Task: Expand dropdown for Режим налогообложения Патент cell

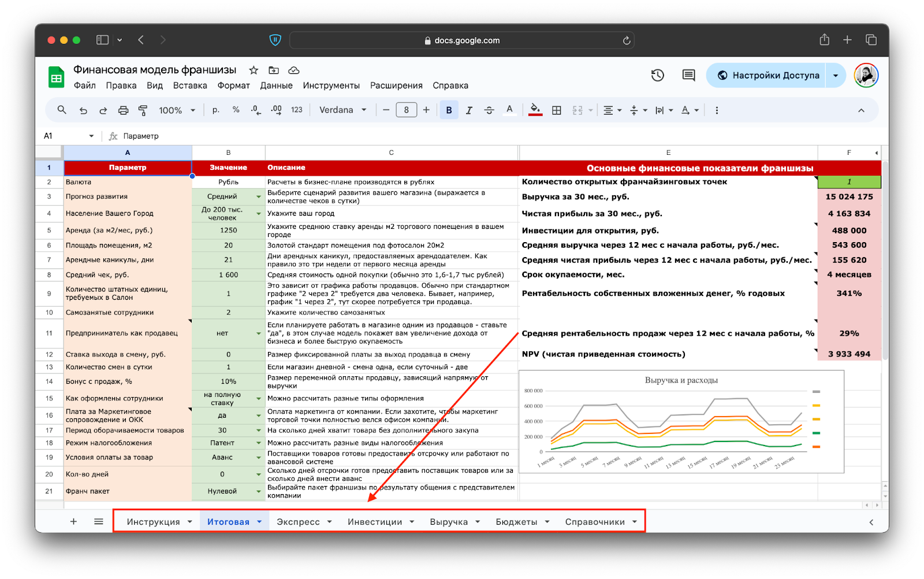Action: [x=259, y=443]
